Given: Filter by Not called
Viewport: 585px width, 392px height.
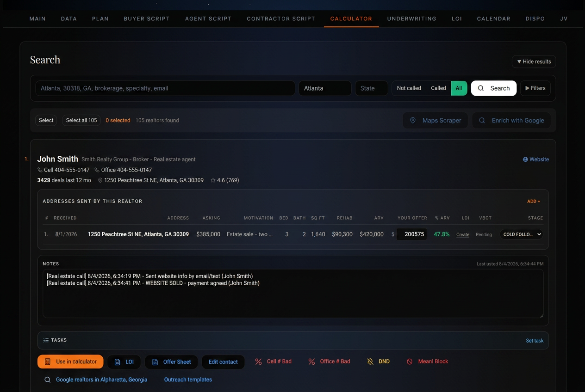Looking at the screenshot, I should coord(409,88).
